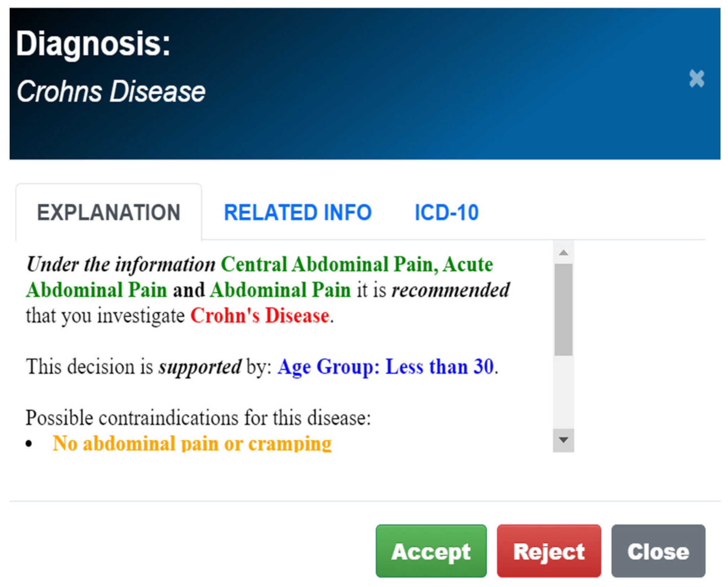Click green Abdominal Pain text after 'and'

point(280,290)
